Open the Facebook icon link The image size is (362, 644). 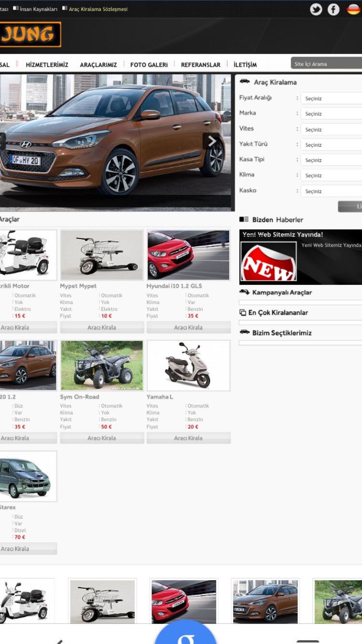[x=334, y=9]
